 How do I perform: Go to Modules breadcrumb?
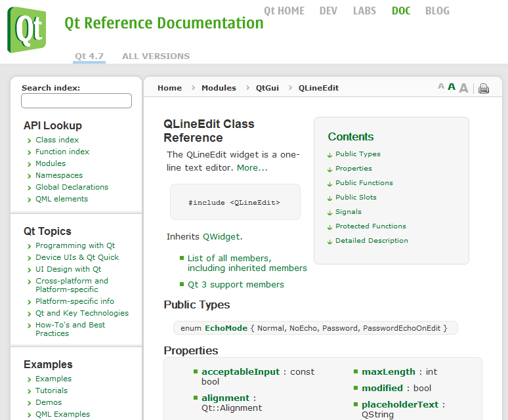pos(219,88)
